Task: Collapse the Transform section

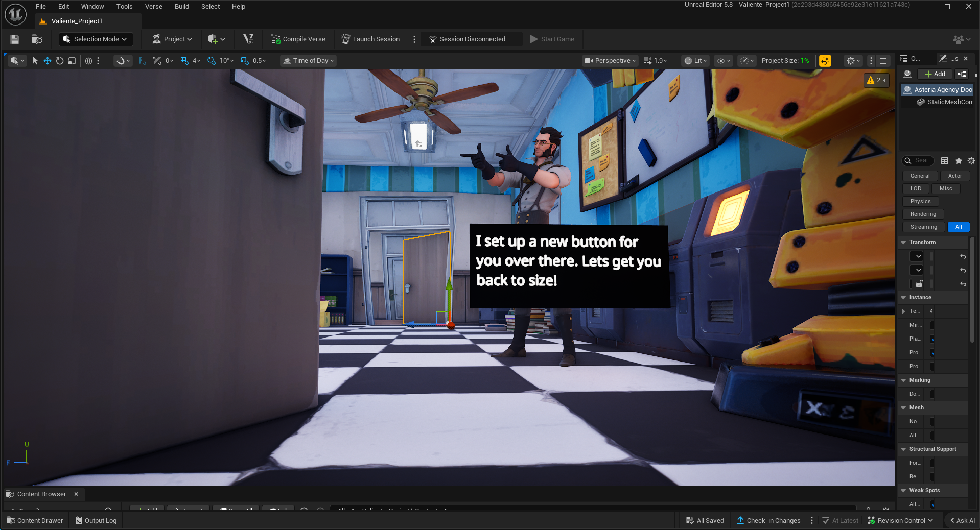Action: [903, 243]
